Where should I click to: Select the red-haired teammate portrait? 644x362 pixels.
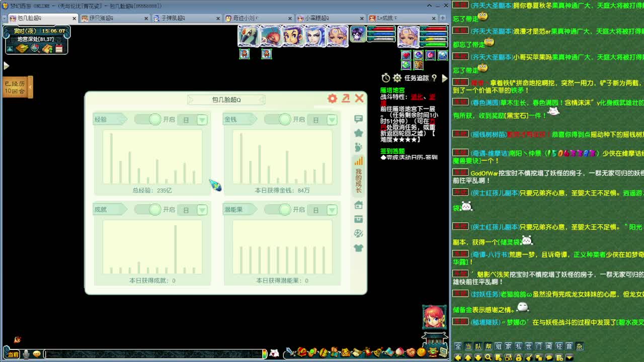click(x=271, y=36)
